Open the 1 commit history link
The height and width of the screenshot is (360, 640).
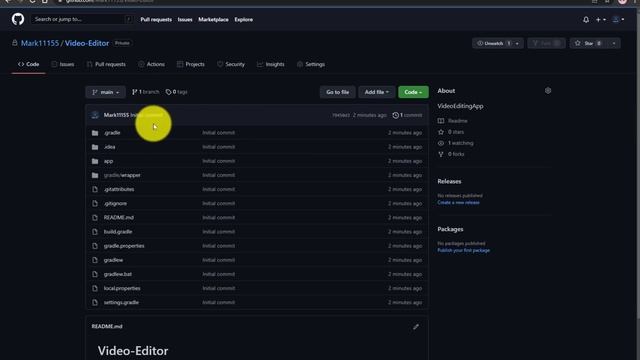407,116
